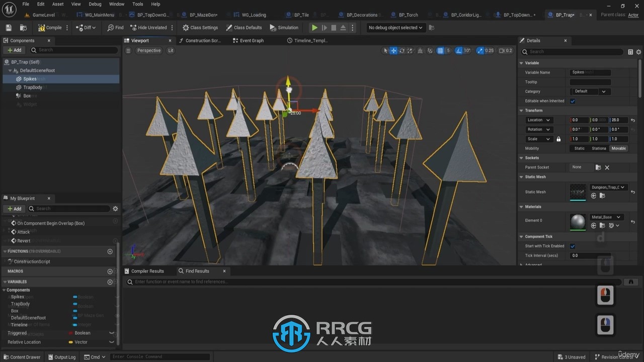Add a new function with plus icon
Screen dimensions: 644x362
click(110, 251)
